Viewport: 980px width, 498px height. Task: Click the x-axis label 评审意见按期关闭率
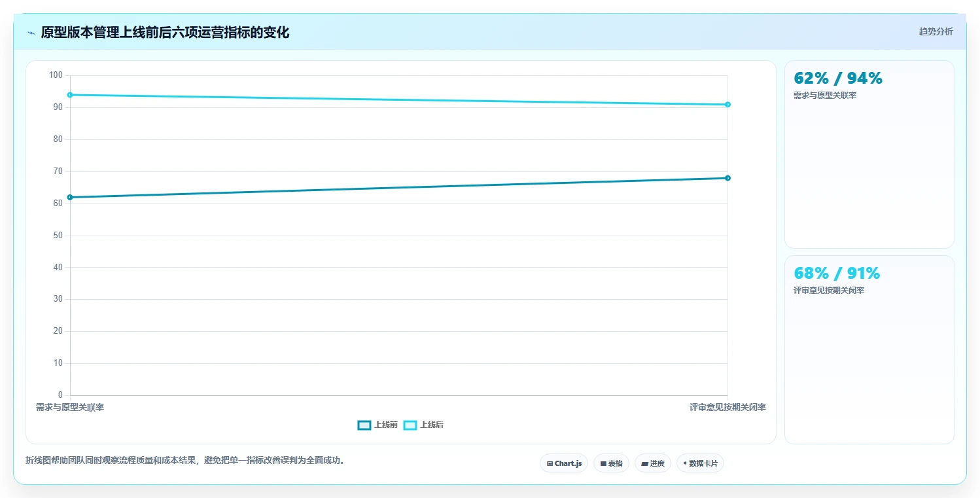pyautogui.click(x=727, y=407)
